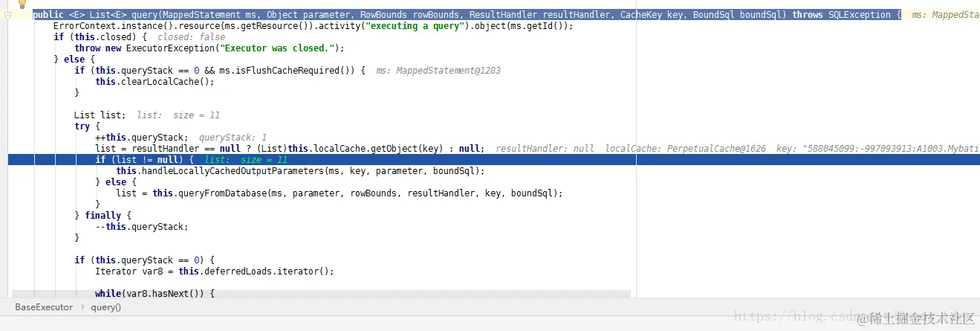Collapse the query method with the gutter fold marker
This screenshot has width=980, height=331.
pos(7,15)
